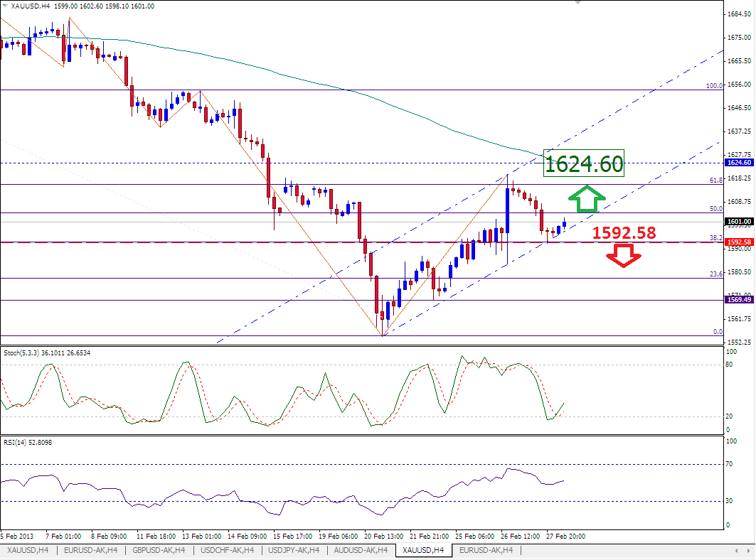The height and width of the screenshot is (560, 756).
Task: Click the green up arrow on chart
Action: 587,200
